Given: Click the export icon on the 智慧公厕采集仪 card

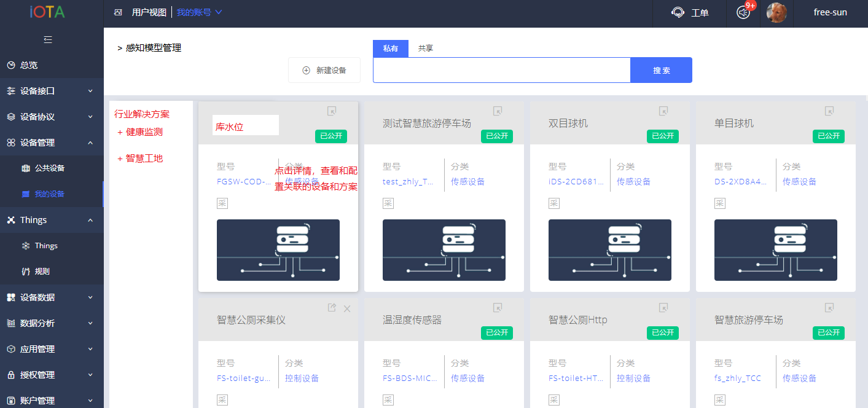Looking at the screenshot, I should [x=332, y=308].
